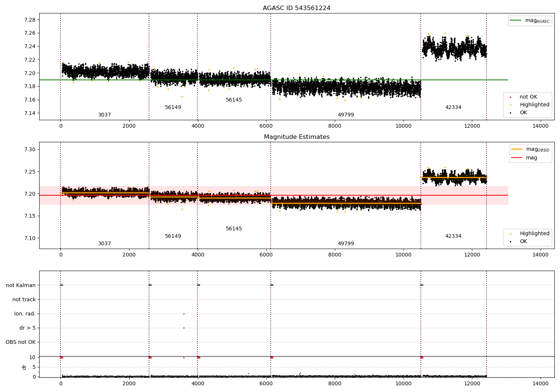Click the 7.16 y-axis tick label

(30, 100)
